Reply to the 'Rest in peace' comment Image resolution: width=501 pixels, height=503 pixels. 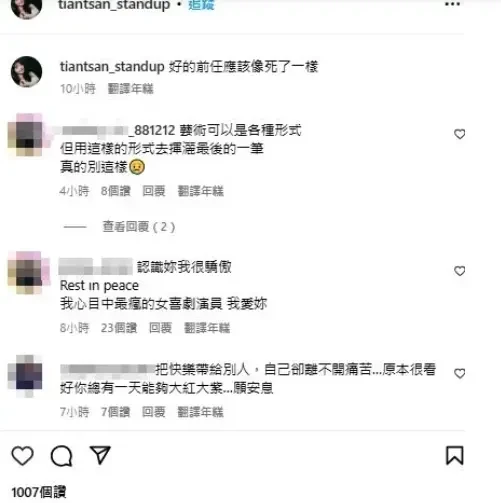(160, 328)
